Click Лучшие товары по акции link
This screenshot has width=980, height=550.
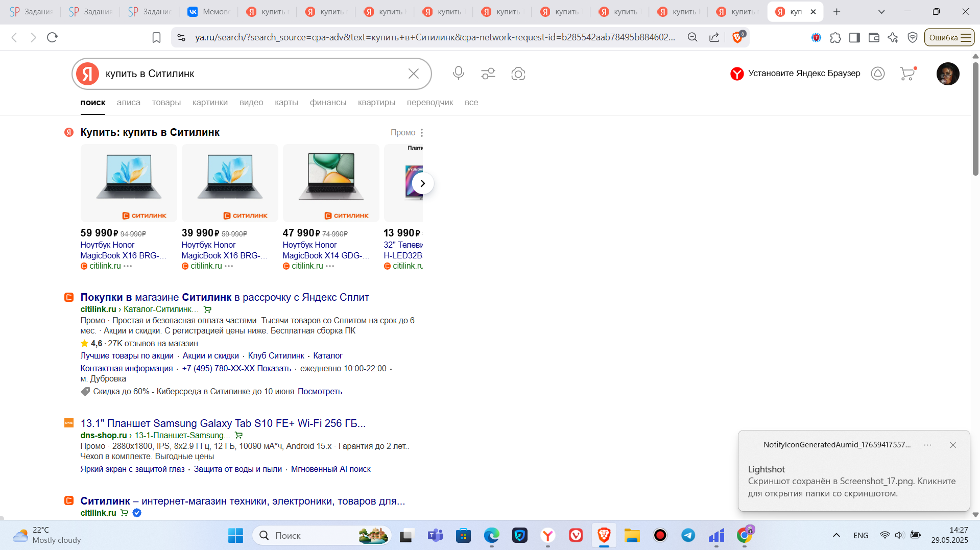(127, 355)
